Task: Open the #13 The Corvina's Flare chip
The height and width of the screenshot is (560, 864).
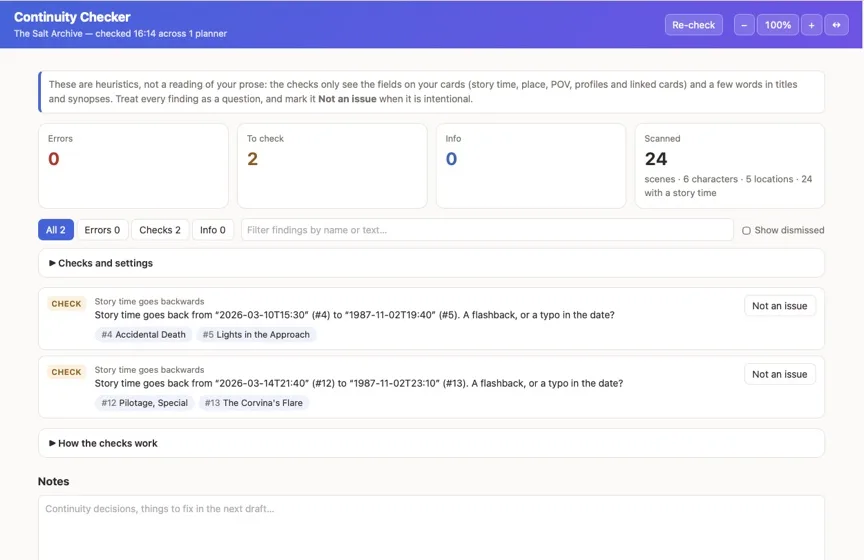Action: click(253, 403)
